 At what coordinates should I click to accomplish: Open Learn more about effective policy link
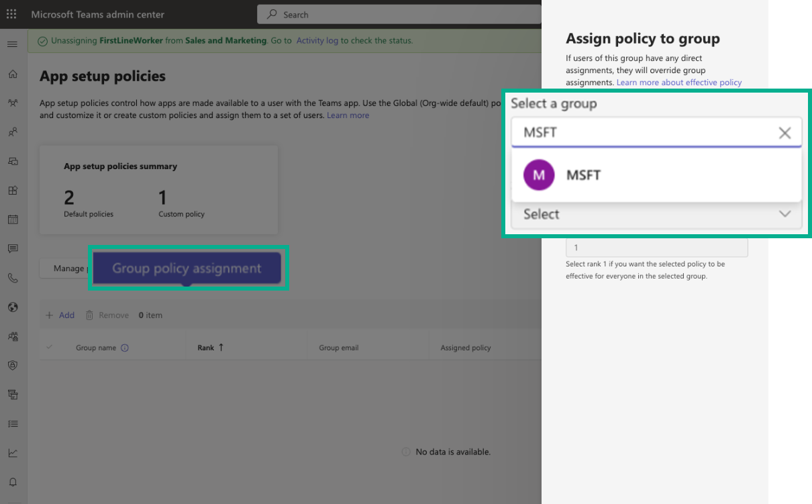point(679,83)
